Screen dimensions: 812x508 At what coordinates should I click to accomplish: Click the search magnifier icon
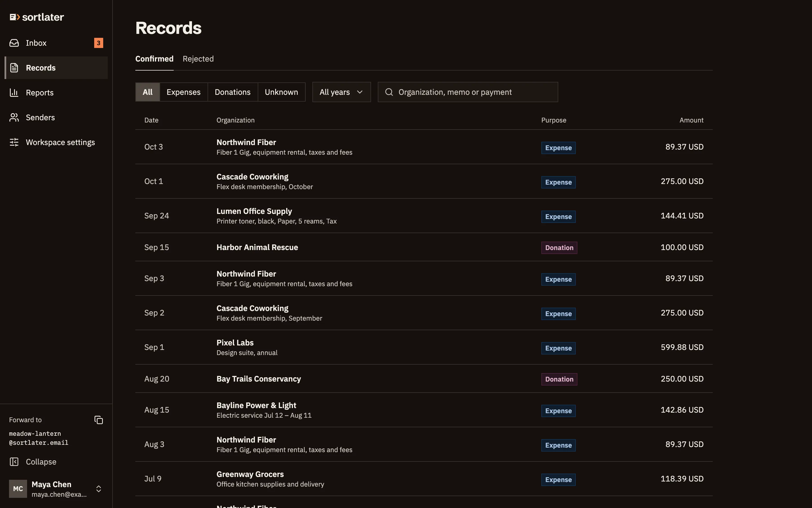click(389, 92)
